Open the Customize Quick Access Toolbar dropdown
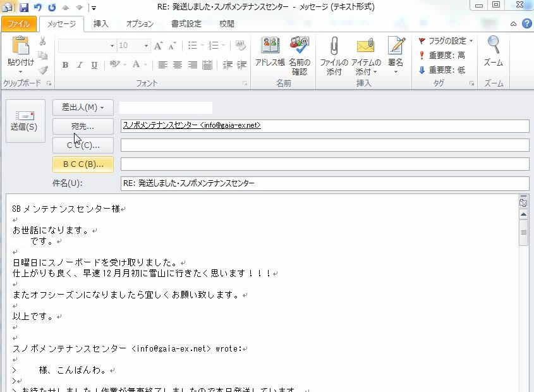 (94, 8)
